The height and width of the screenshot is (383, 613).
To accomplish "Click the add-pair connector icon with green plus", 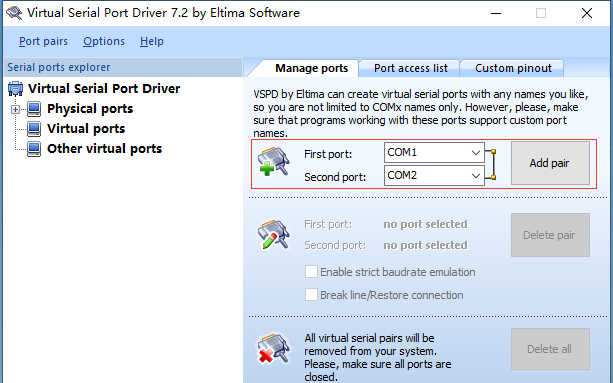I will (274, 161).
